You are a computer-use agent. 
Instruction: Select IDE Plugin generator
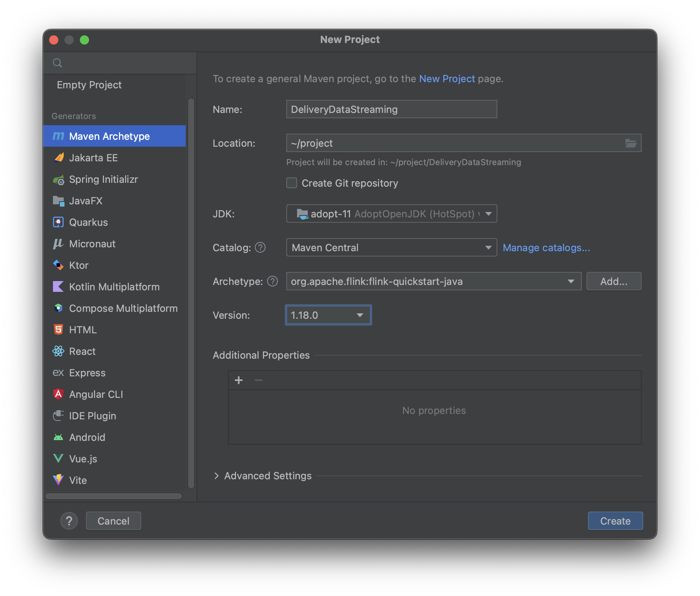pos(114,416)
